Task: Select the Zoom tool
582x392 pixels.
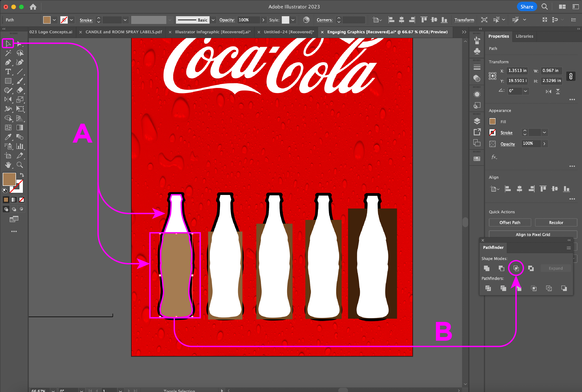Action: pos(20,165)
